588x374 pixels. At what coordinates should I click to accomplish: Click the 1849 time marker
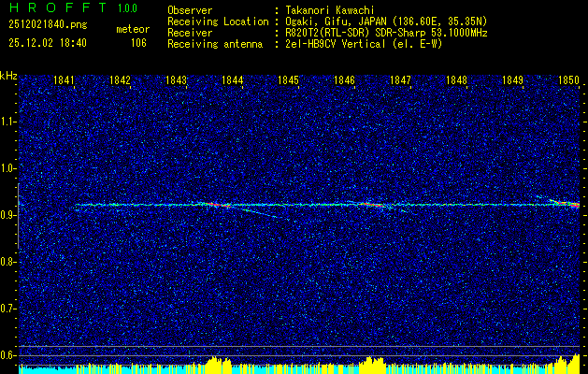pyautogui.click(x=512, y=80)
